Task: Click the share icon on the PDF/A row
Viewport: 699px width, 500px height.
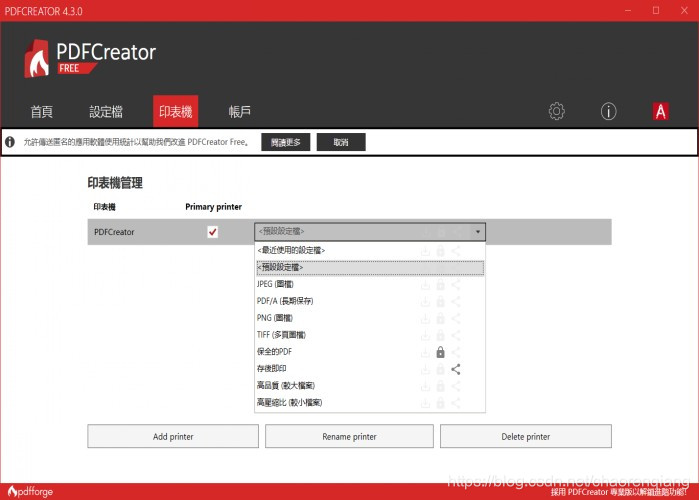Action: (456, 301)
